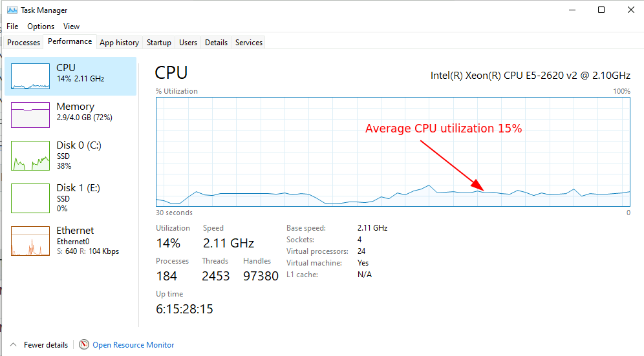
Task: Open the File menu
Action: (x=12, y=26)
